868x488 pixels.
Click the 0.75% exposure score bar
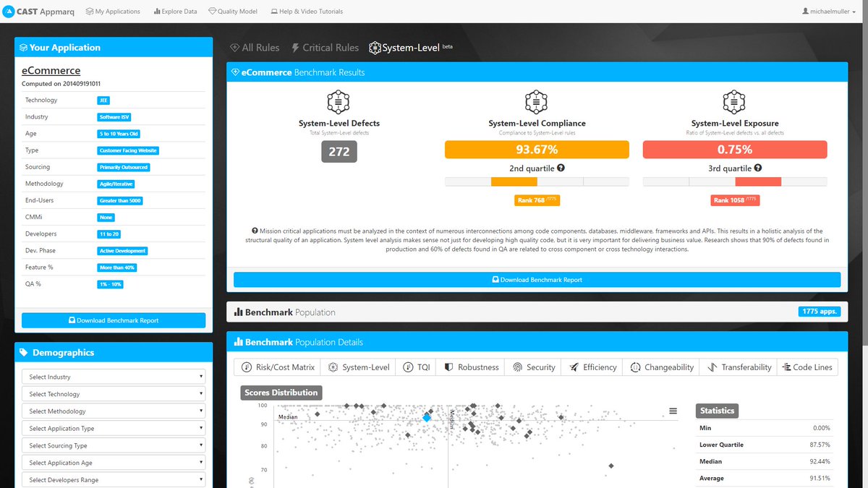click(734, 150)
